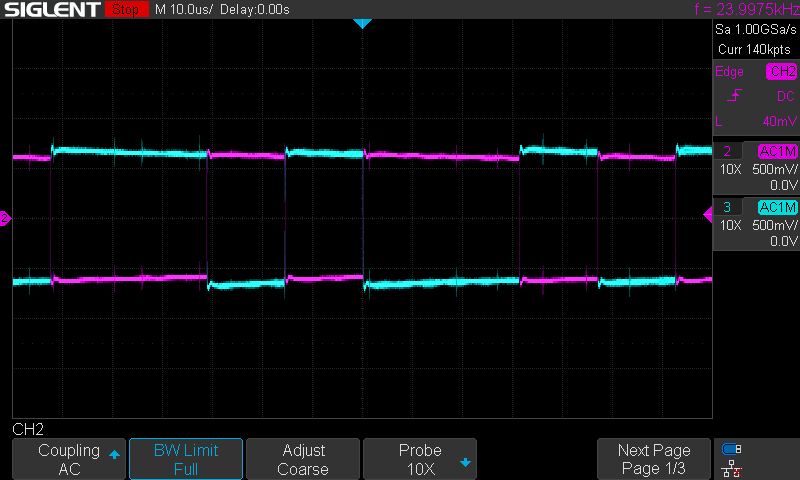The image size is (800, 480).
Task: Go to Next Page of CH2 menu
Action: click(x=653, y=459)
